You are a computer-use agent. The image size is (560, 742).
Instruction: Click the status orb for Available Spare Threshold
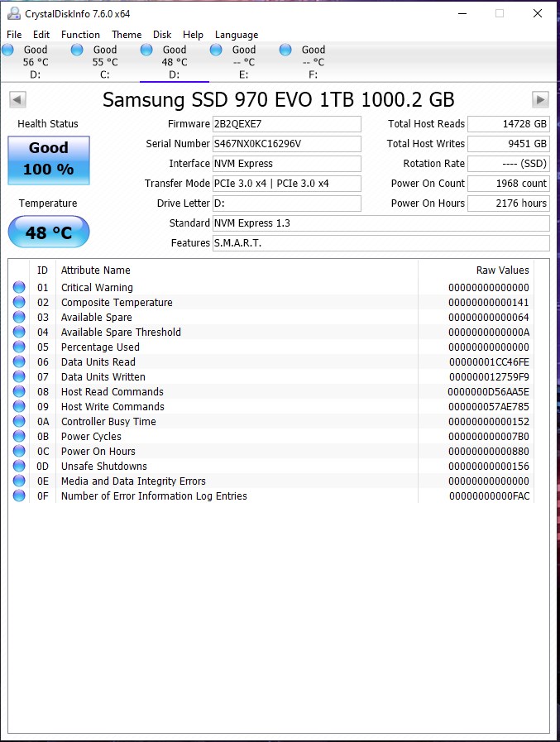click(x=19, y=332)
